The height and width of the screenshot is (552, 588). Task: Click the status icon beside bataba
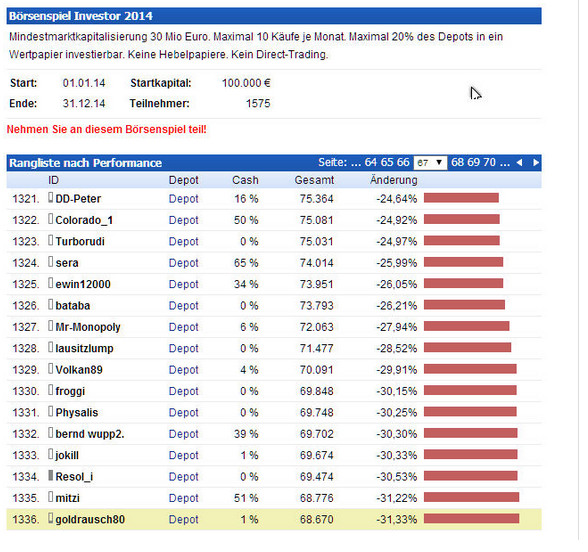coord(51,304)
